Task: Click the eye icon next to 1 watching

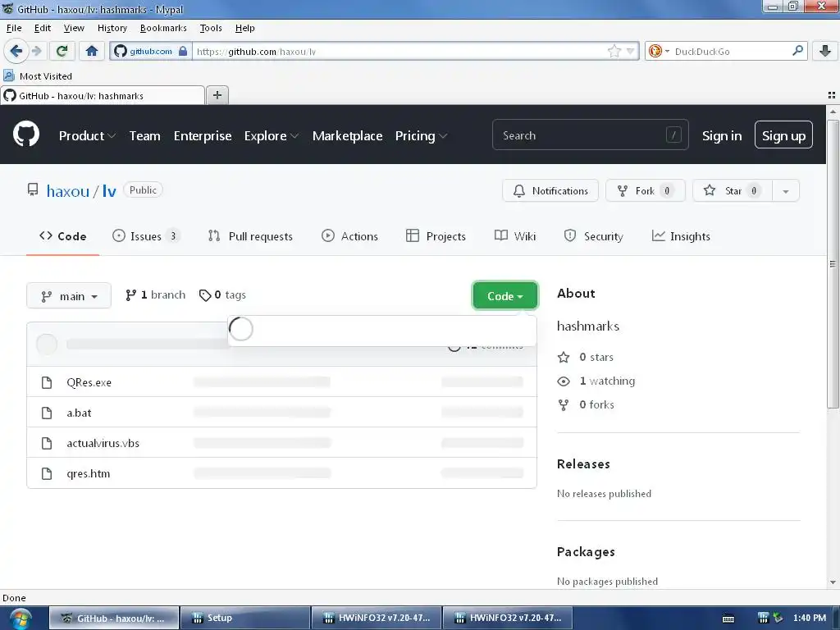Action: click(x=564, y=381)
